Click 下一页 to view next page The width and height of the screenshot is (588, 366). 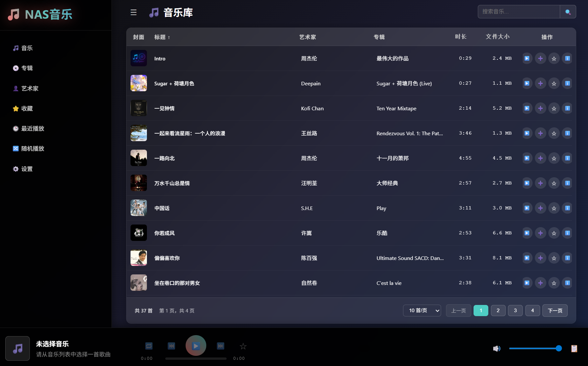pos(555,310)
